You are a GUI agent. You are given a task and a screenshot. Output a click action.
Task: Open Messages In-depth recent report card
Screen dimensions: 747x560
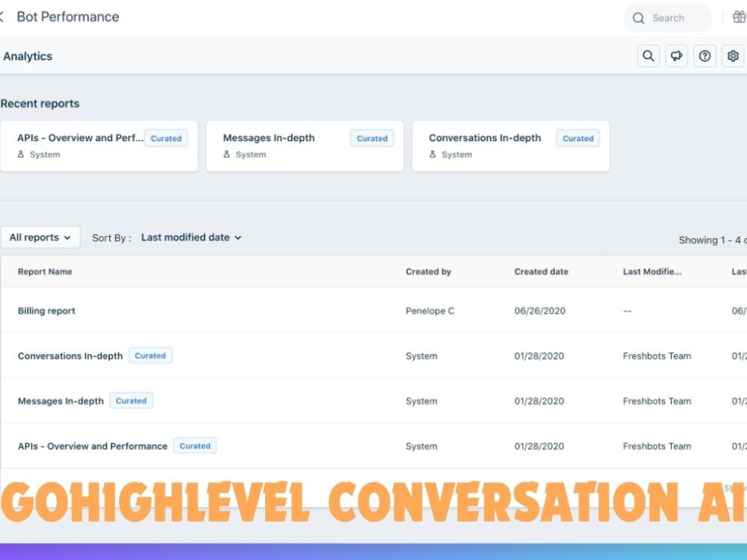305,146
